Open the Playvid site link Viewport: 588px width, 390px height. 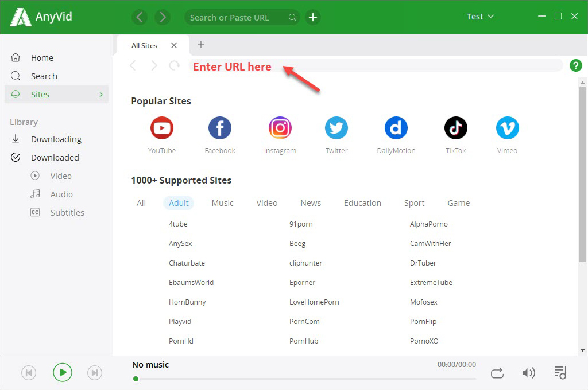(x=180, y=321)
